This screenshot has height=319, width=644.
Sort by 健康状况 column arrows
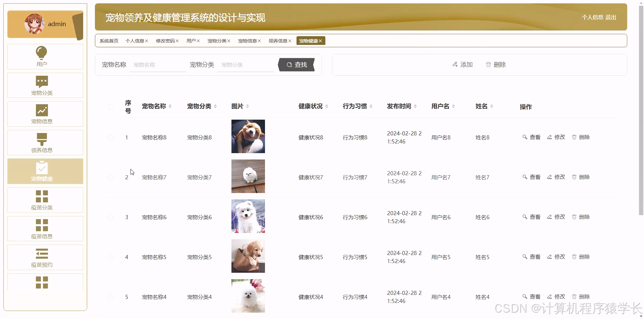click(x=327, y=106)
